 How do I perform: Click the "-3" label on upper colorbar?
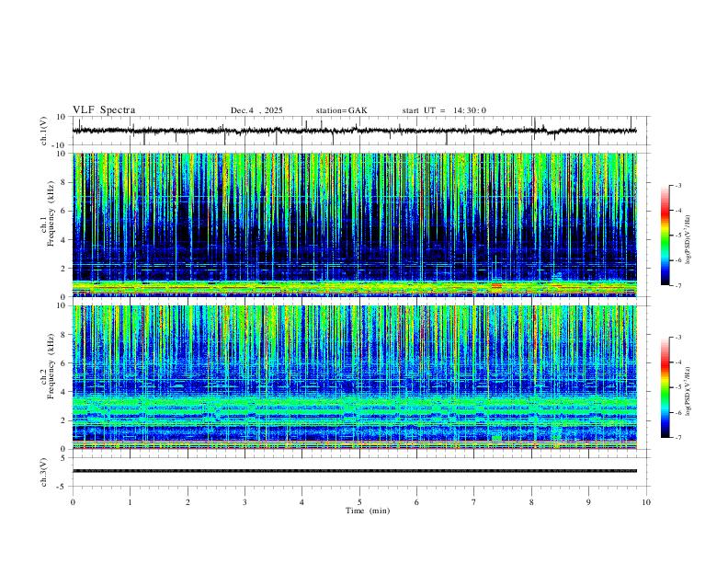point(677,185)
